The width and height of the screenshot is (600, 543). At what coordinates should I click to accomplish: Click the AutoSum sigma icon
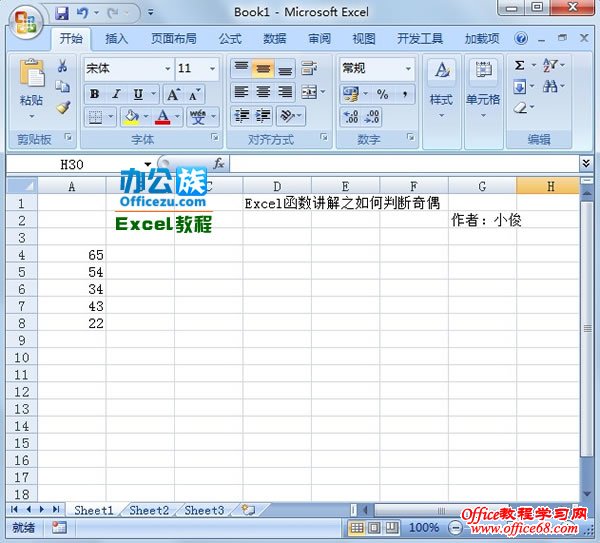[x=519, y=65]
